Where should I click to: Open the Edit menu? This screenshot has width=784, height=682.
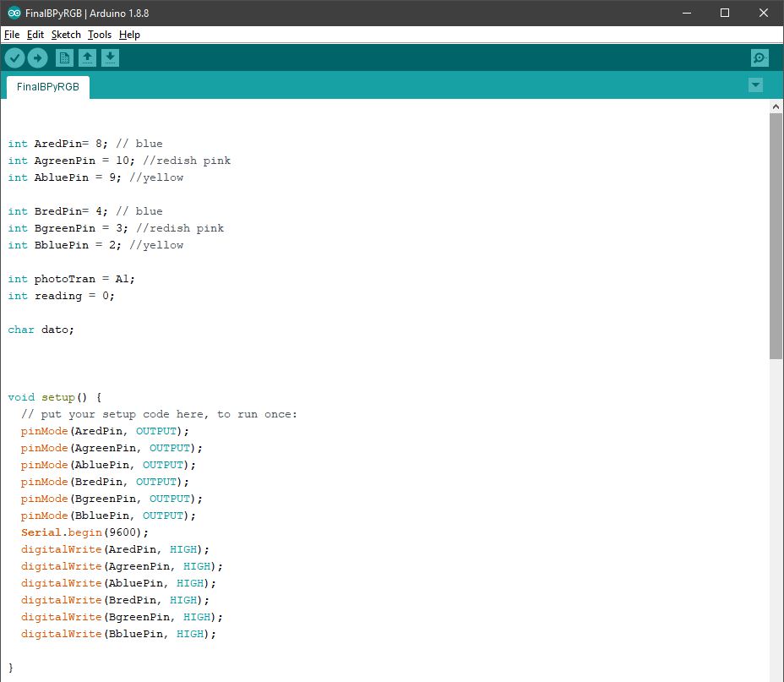(35, 35)
